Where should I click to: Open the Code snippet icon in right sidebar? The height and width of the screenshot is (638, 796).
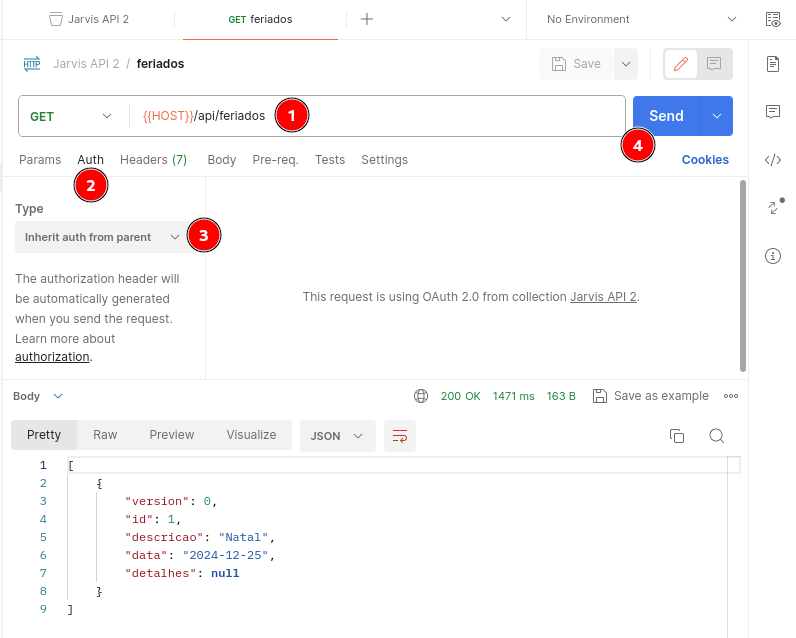click(x=773, y=160)
